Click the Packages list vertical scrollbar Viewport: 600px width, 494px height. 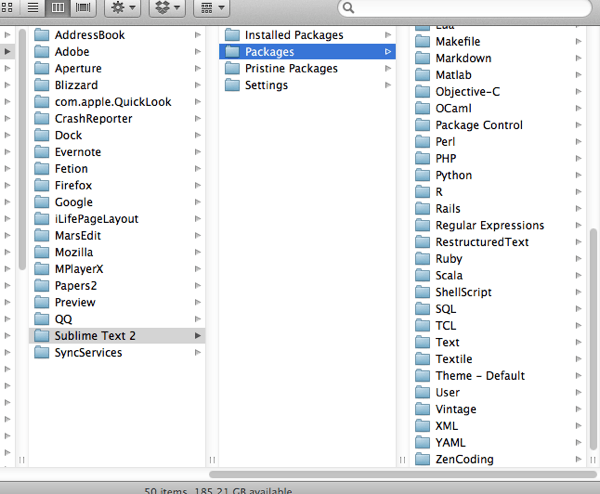(593, 339)
